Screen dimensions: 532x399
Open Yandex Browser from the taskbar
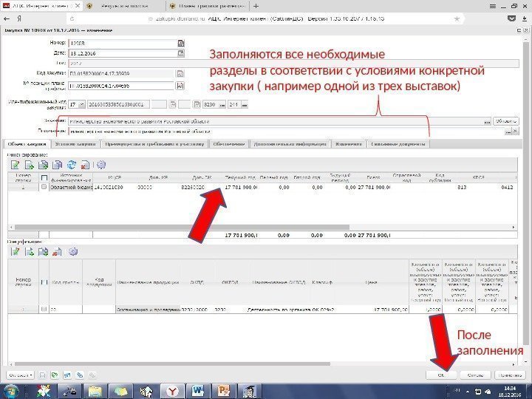(x=173, y=391)
